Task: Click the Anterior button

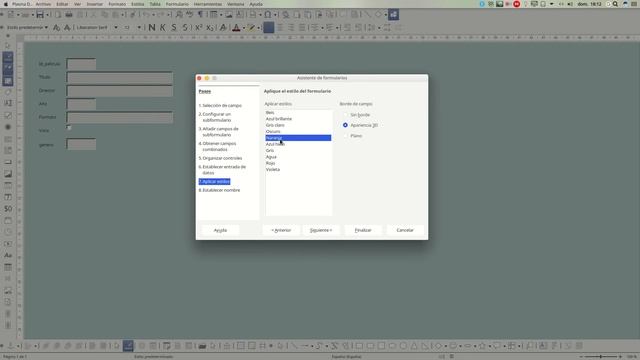Action: click(281, 230)
